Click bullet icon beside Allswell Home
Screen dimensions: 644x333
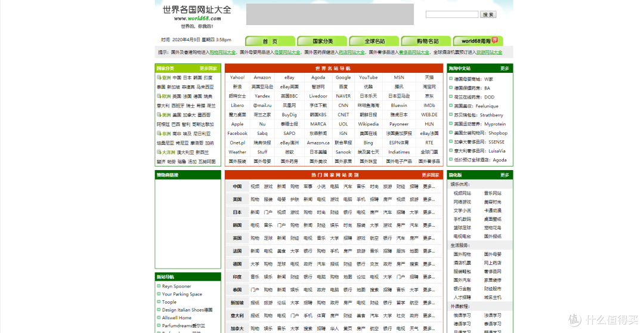click(159, 317)
